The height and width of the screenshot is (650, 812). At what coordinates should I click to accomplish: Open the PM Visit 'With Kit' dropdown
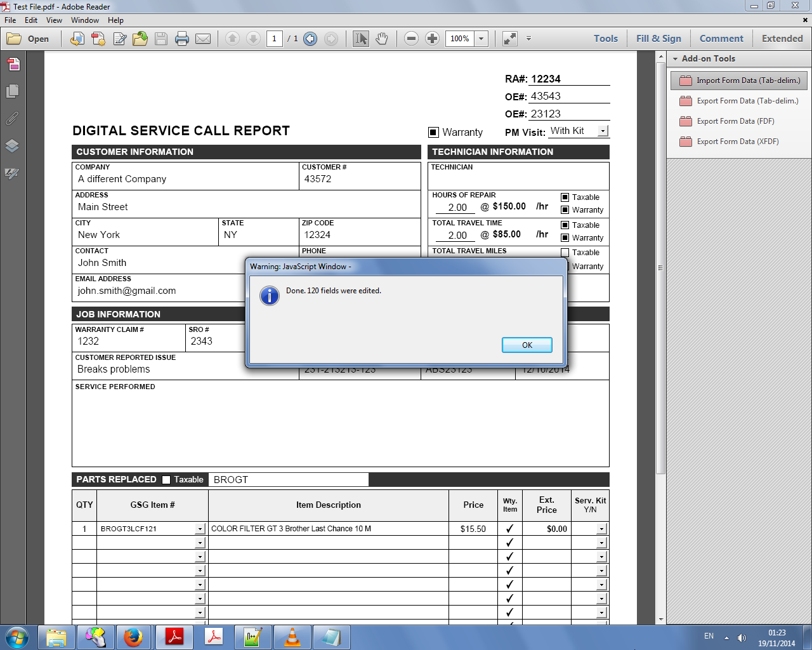603,131
